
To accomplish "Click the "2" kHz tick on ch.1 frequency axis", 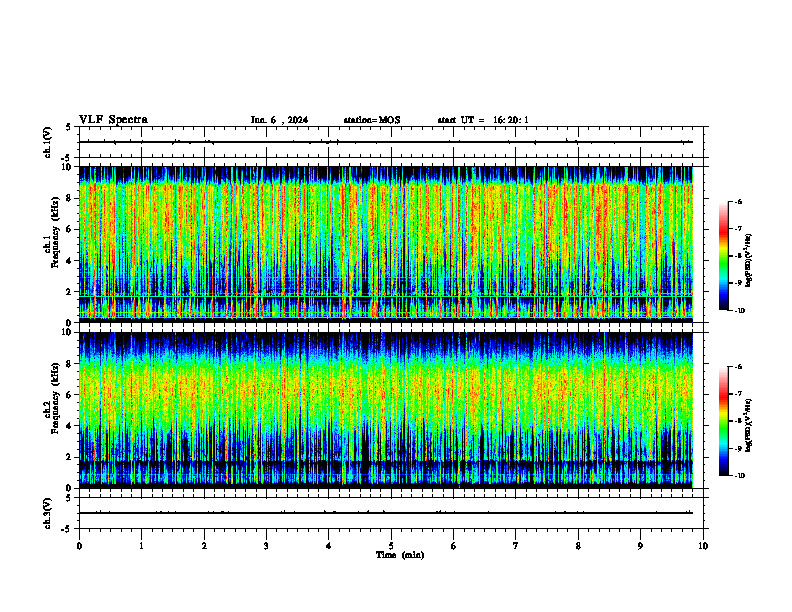I will [70, 291].
